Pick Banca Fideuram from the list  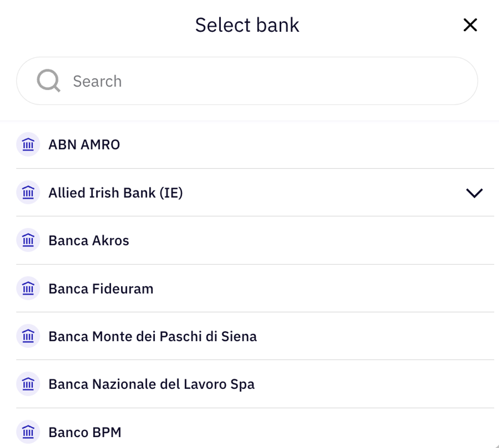101,289
